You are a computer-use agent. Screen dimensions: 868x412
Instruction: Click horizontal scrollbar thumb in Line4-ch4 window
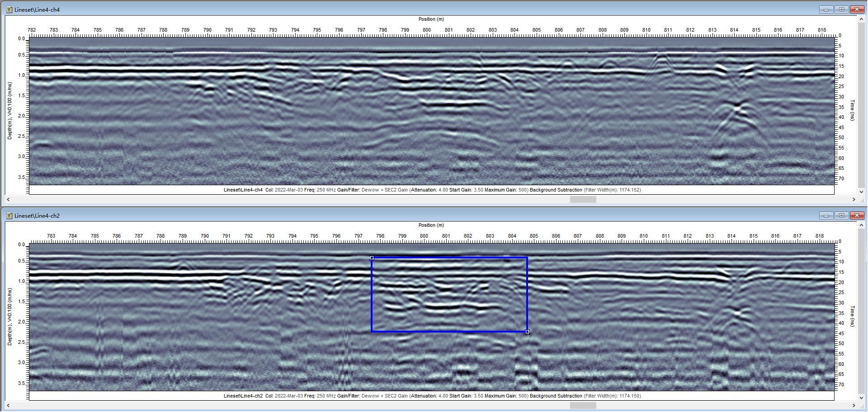point(583,199)
